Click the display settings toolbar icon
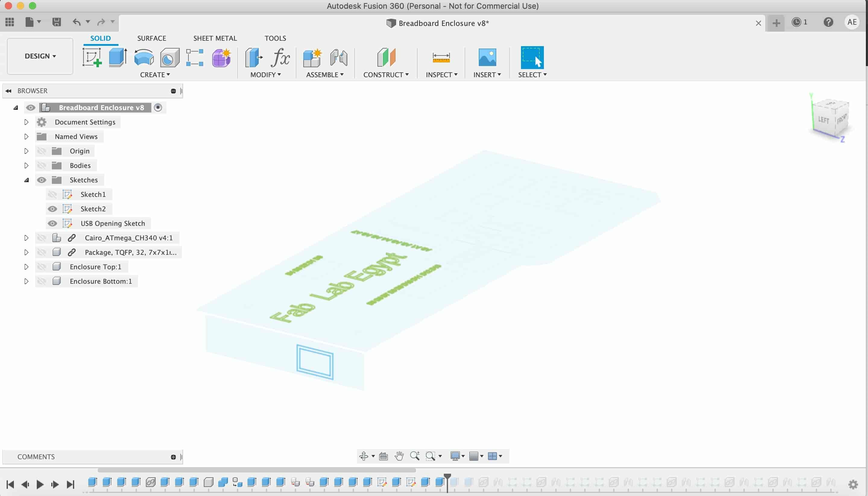This screenshot has width=868, height=496. pos(458,456)
